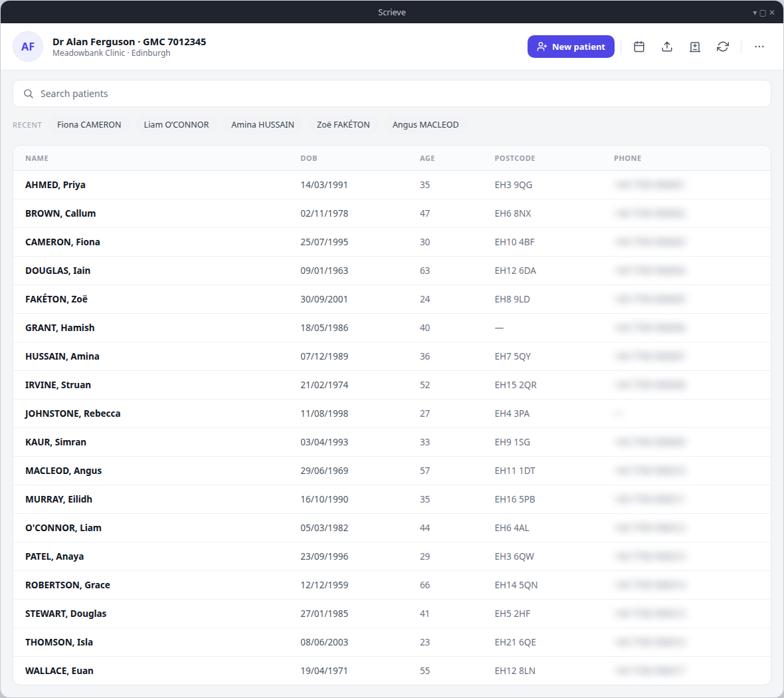Click the refresh sync icon
The width and height of the screenshot is (784, 698).
point(722,47)
